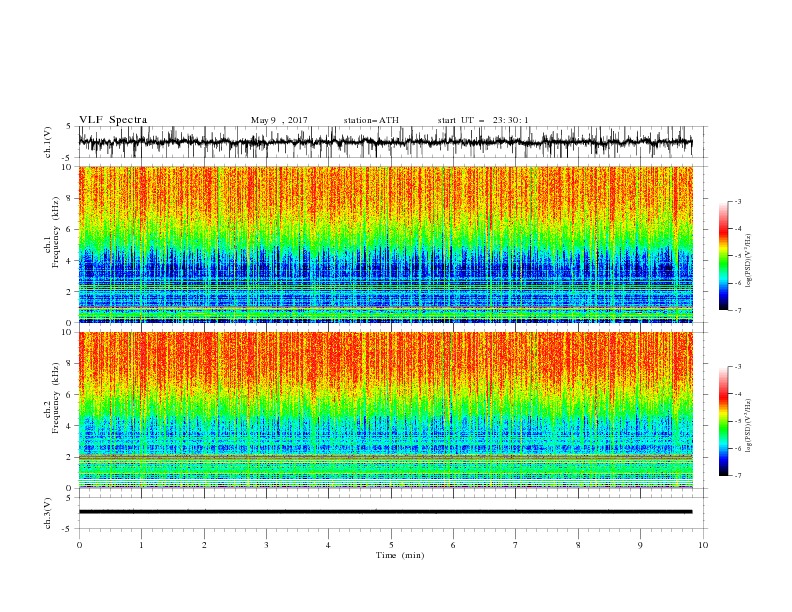The width and height of the screenshot is (792, 612).
Task: Click the time axis tick label "10"
Action: [x=703, y=545]
